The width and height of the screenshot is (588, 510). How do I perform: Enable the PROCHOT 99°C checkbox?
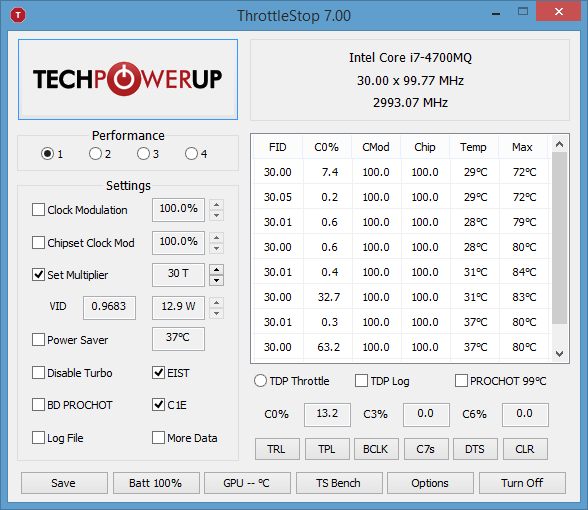(461, 381)
